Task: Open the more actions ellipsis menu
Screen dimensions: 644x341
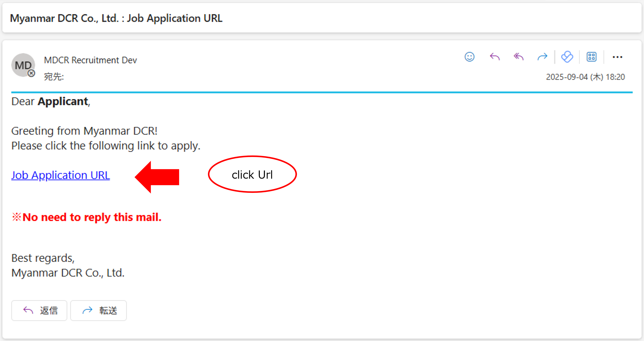Action: pyautogui.click(x=617, y=57)
